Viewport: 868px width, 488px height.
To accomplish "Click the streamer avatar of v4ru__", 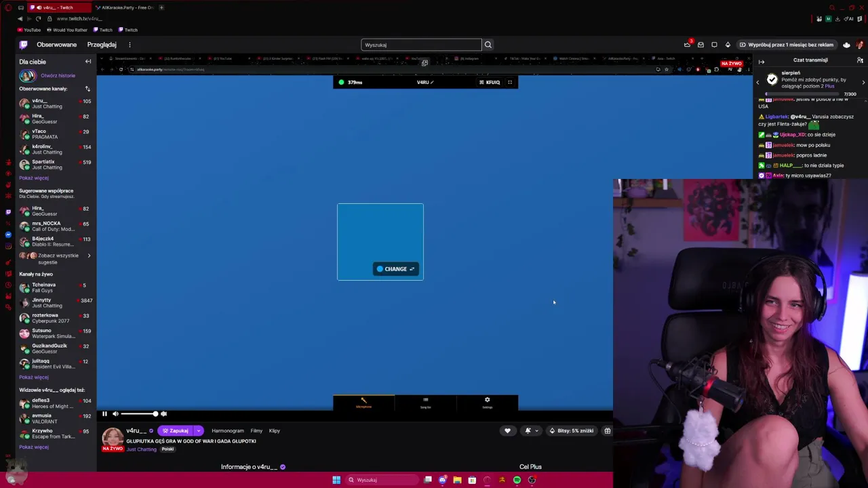I will [x=113, y=437].
